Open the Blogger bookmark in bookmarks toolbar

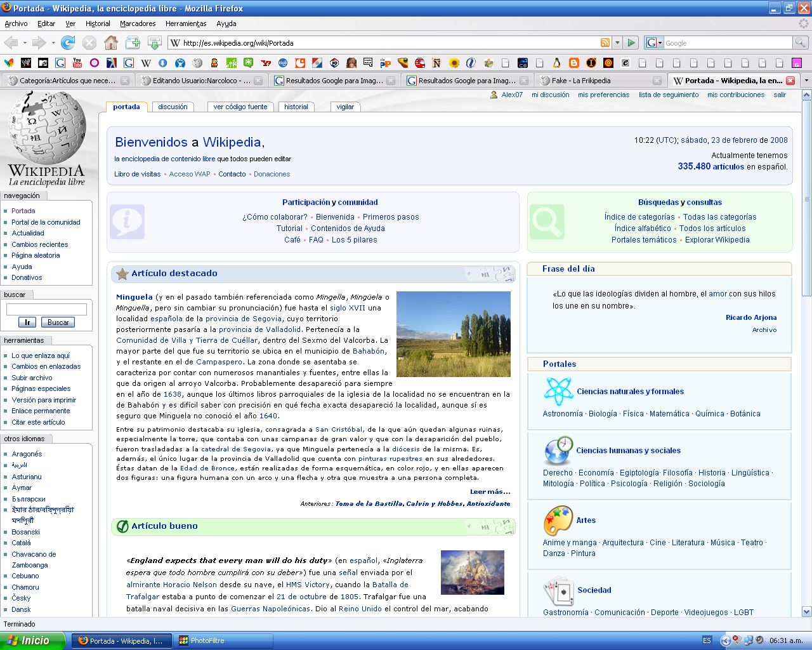[x=573, y=63]
